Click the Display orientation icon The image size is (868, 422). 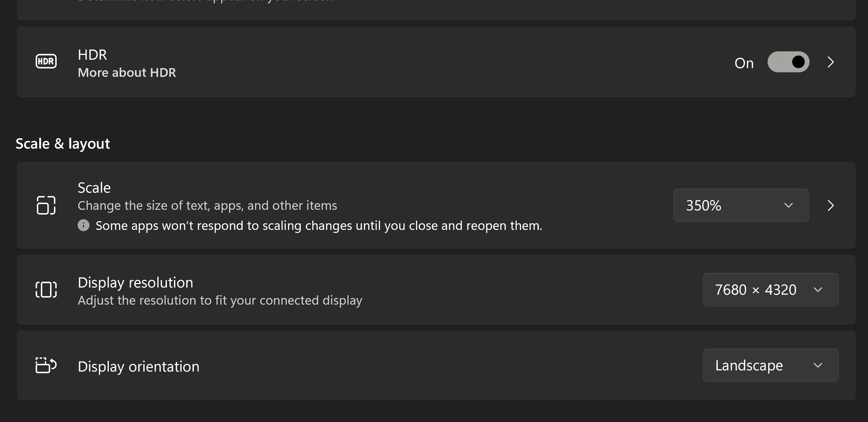[x=46, y=365]
